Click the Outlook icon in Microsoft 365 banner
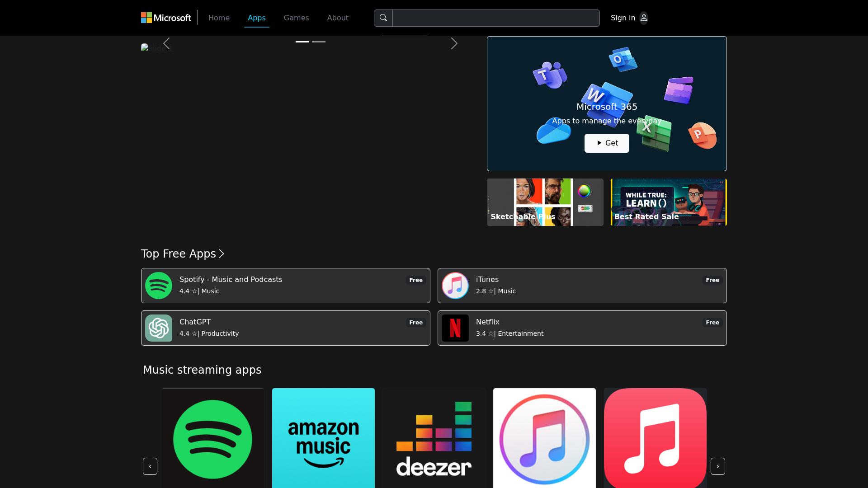868x488 pixels. pos(623,59)
